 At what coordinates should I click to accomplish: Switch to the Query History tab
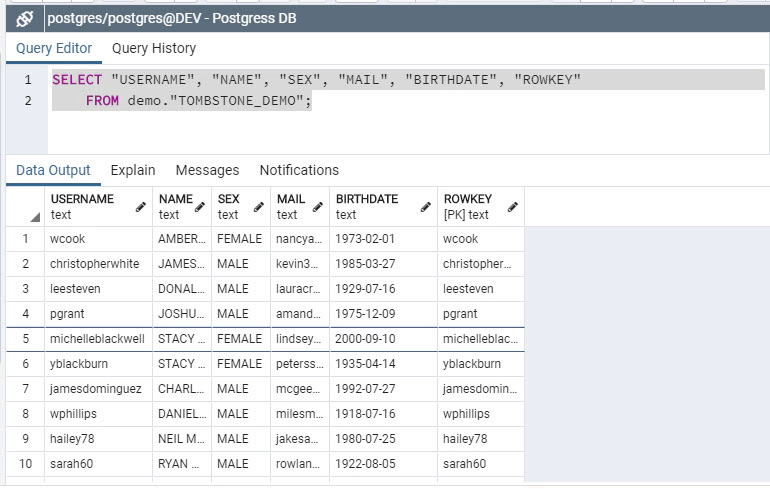(154, 48)
